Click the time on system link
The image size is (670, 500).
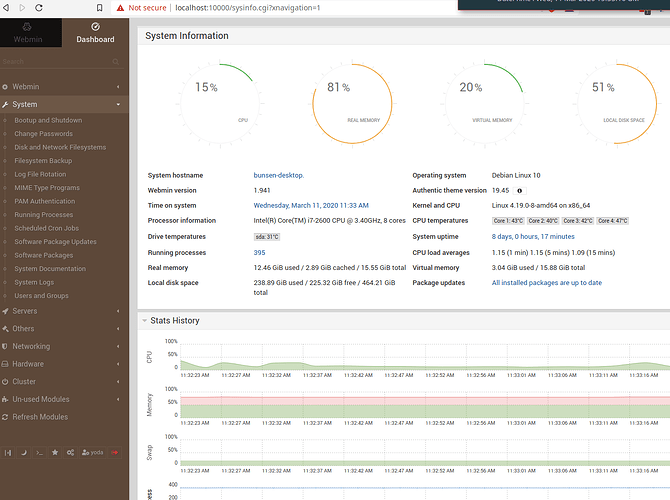pyautogui.click(x=311, y=206)
